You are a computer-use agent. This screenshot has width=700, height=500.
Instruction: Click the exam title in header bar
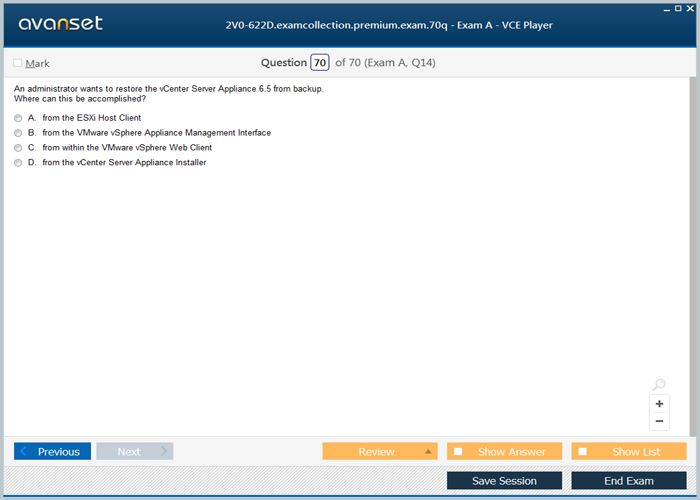tap(388, 25)
